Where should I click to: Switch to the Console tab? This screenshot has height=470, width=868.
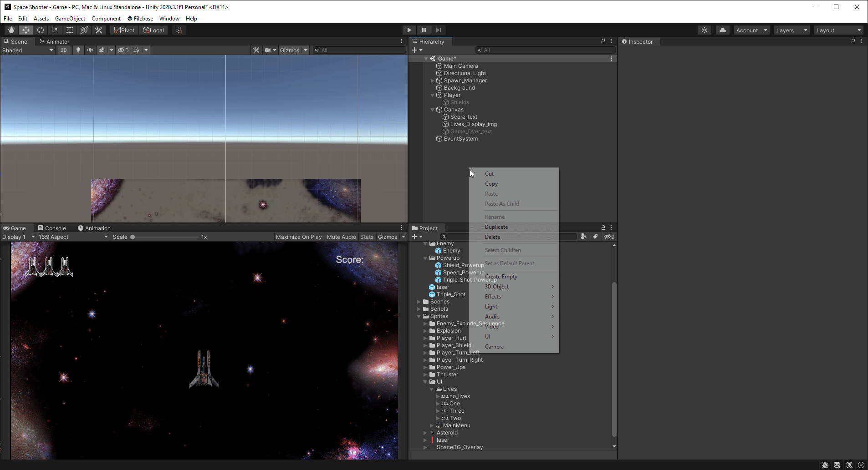[x=52, y=228]
